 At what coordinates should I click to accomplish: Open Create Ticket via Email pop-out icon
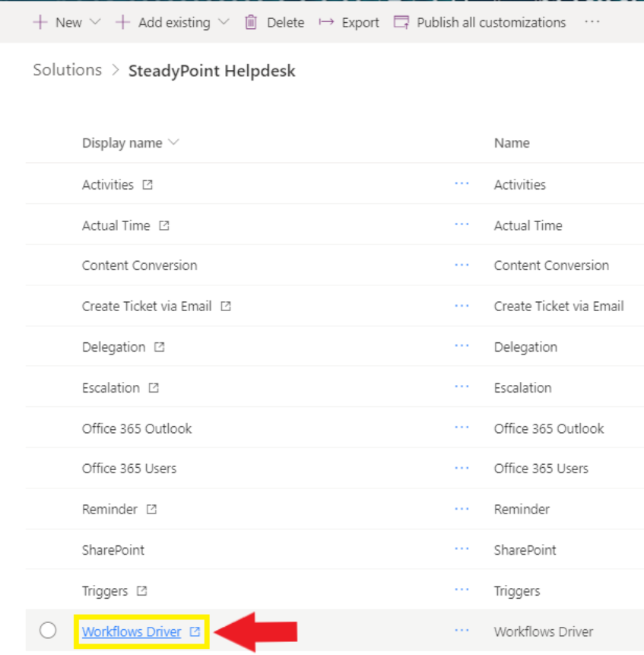226,306
